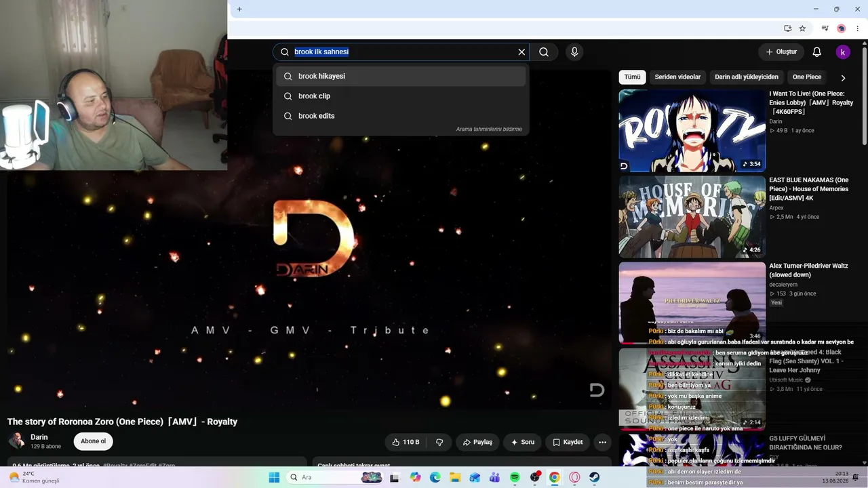Open more actions three-dot menu below the video

pos(602,442)
